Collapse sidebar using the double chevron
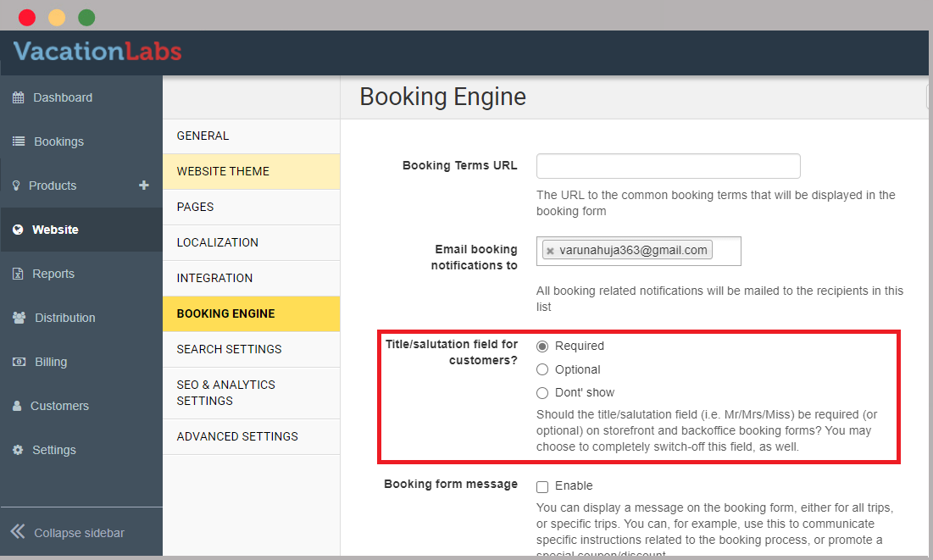 coord(18,532)
